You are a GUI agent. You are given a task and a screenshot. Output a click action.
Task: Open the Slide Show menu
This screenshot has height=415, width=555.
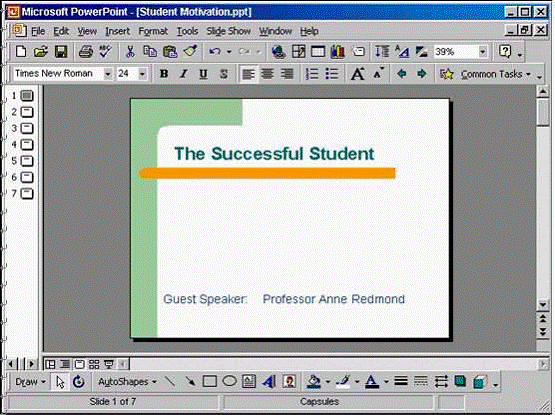(228, 31)
